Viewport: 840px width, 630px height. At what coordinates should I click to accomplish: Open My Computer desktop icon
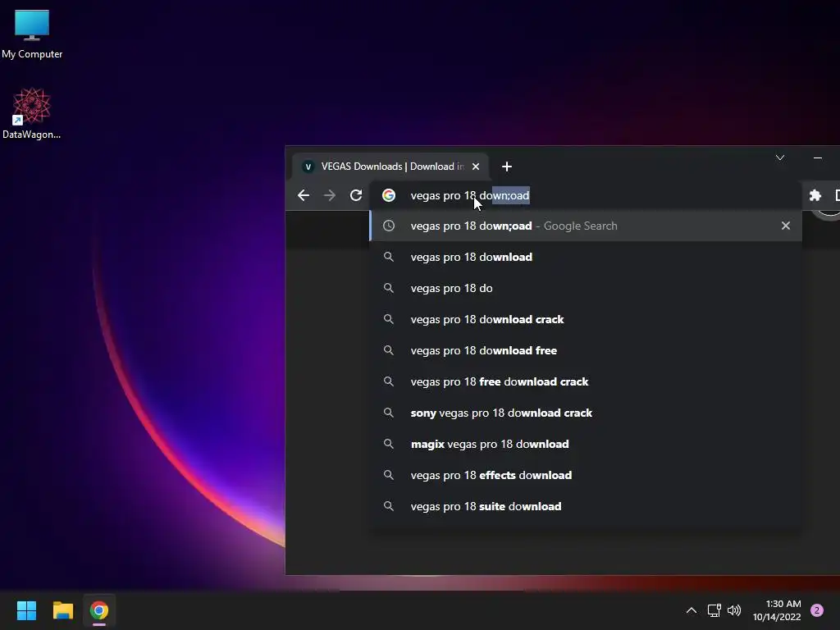(x=32, y=34)
